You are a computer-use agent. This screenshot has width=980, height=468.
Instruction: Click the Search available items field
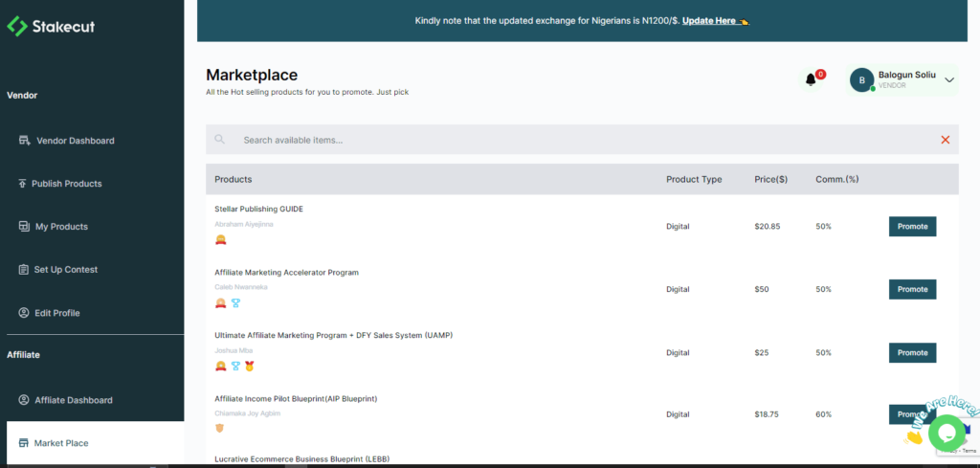[574, 140]
